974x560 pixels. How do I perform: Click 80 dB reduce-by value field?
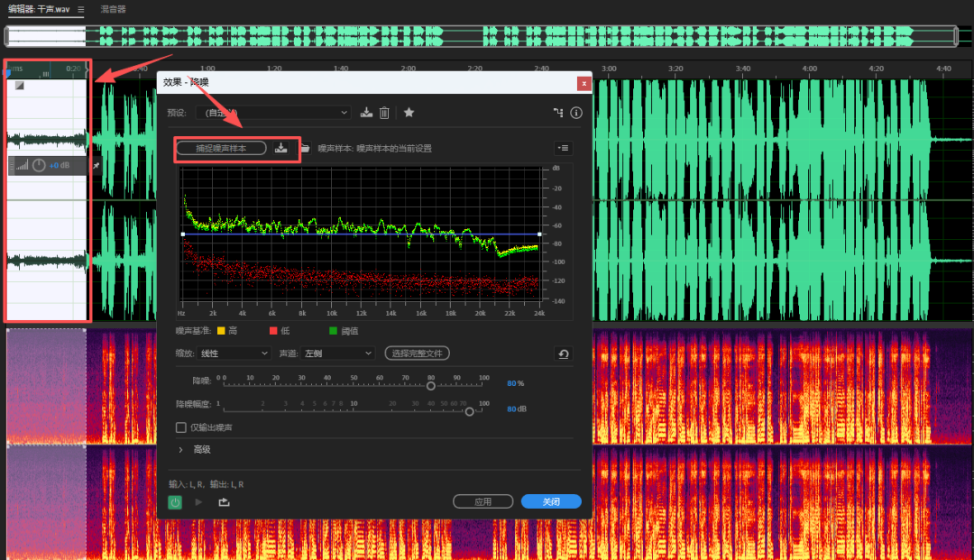click(516, 409)
